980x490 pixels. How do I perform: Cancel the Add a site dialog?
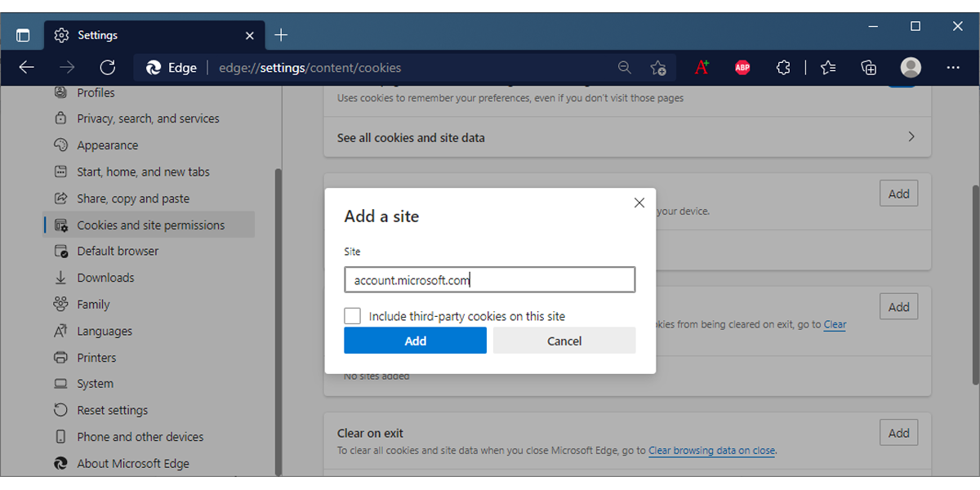click(x=564, y=340)
